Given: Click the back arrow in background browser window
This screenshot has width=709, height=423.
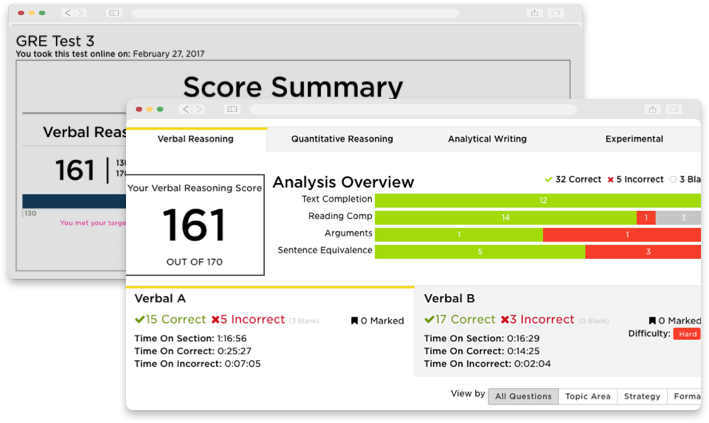Looking at the screenshot, I should (67, 13).
